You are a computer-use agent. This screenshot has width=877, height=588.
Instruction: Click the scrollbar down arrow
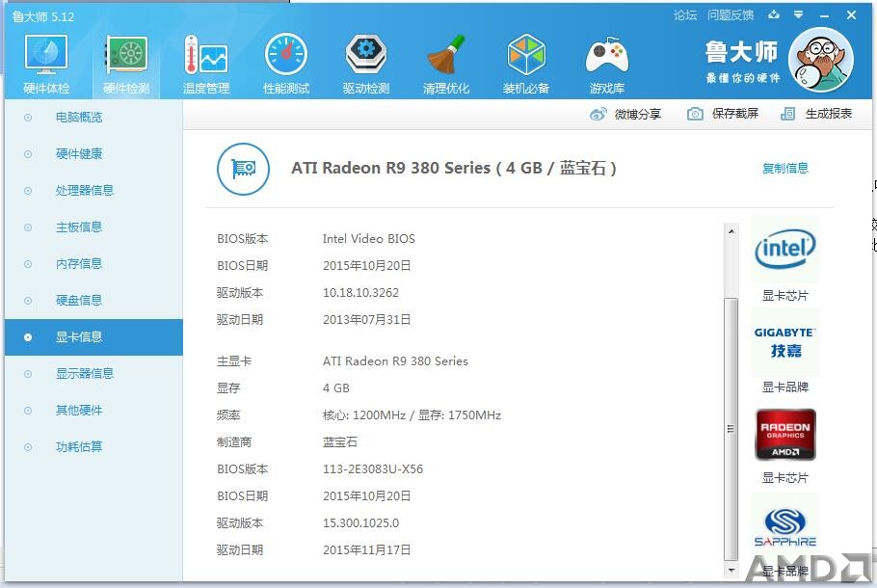coord(731,570)
